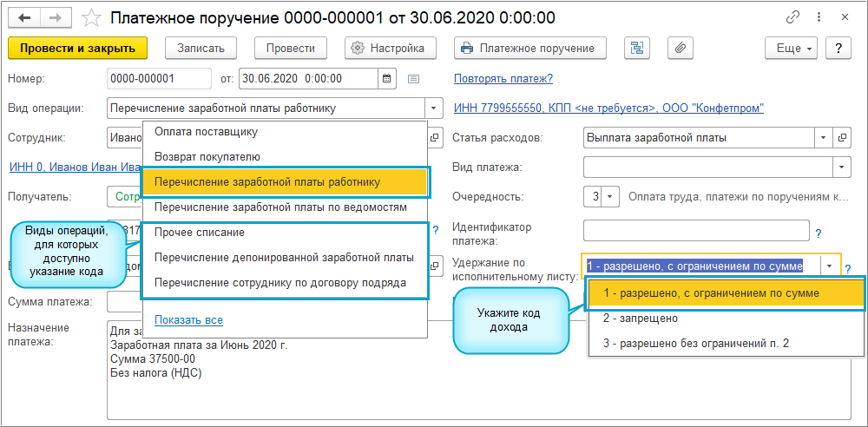Copy document link via chain icon
Viewport: 868px width, 427px height.
(x=792, y=17)
